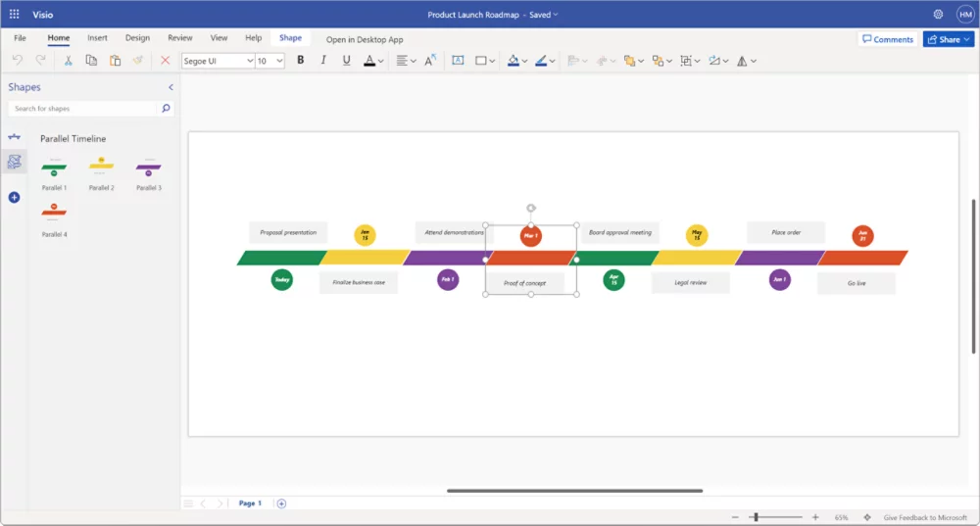Click the zoom slider handle
Screen dimensions: 980x526
(x=756, y=517)
